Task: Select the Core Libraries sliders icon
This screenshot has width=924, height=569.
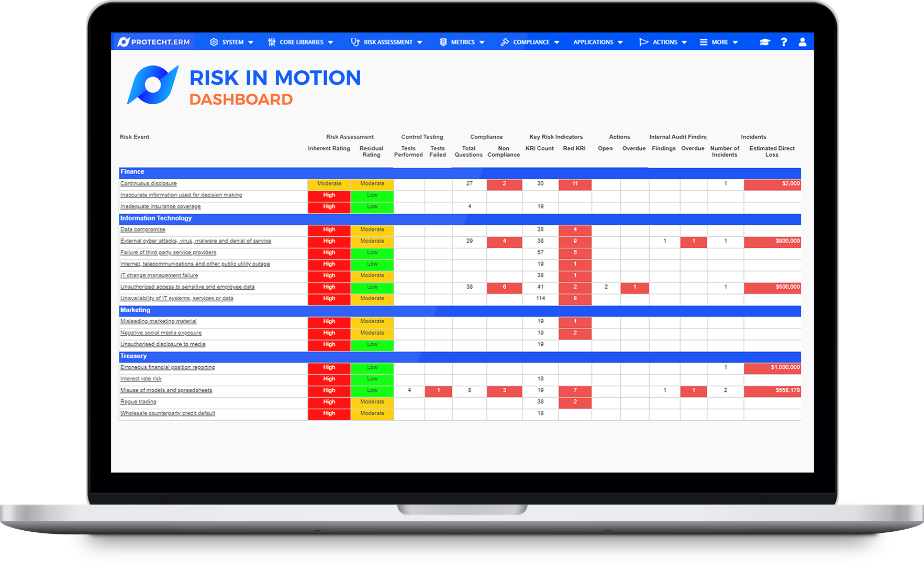Action: click(x=271, y=42)
